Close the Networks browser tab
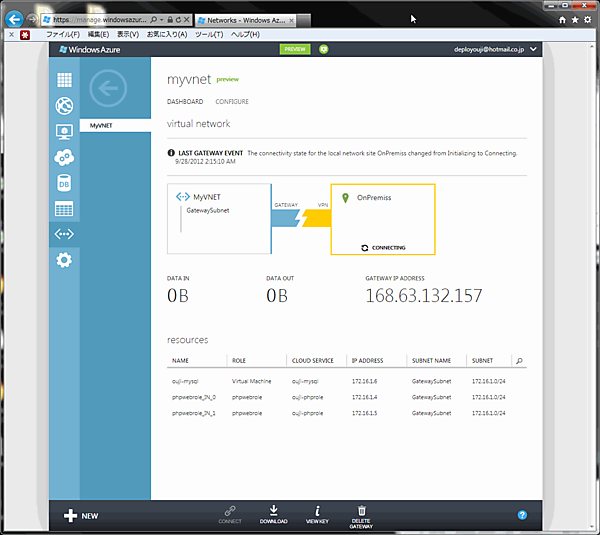 [292, 20]
